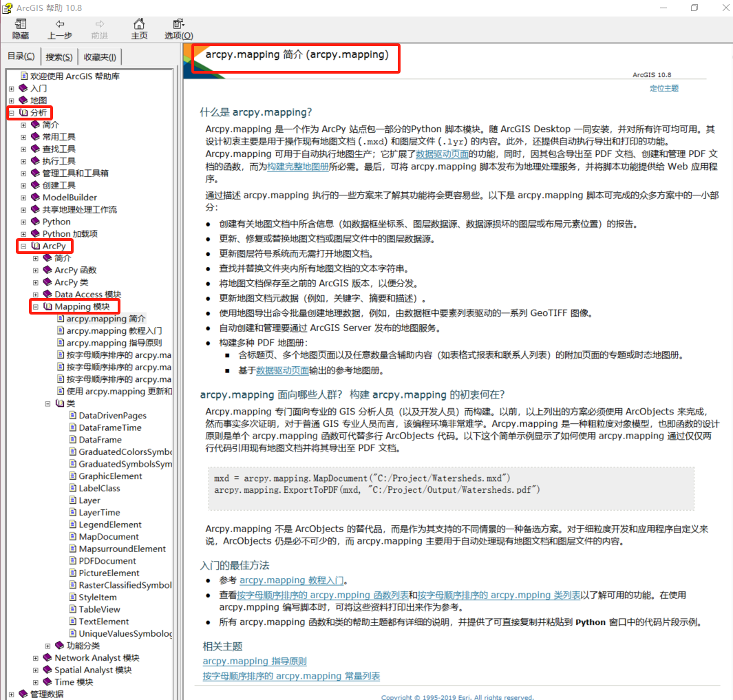The width and height of the screenshot is (733, 700).
Task: Click the page icon beside MapDocument
Action: pos(73,536)
